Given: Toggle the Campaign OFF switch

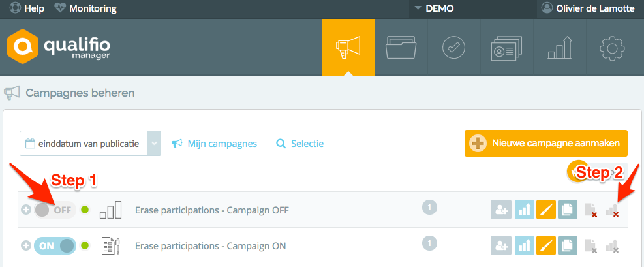Looking at the screenshot, I should pyautogui.click(x=55, y=210).
